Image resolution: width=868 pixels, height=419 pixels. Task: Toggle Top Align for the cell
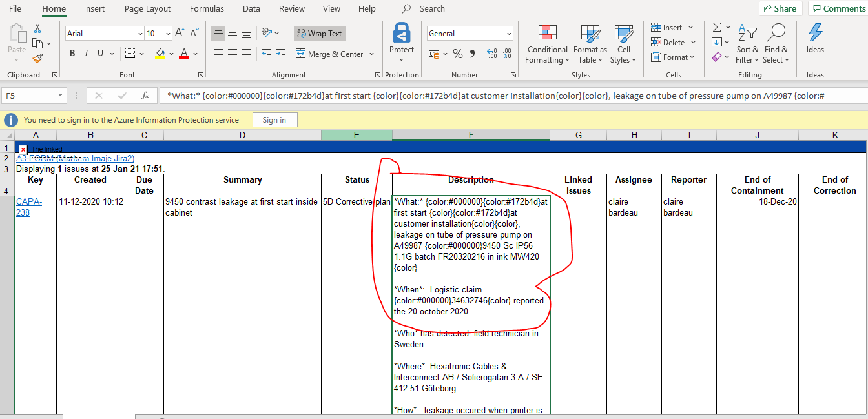click(218, 33)
